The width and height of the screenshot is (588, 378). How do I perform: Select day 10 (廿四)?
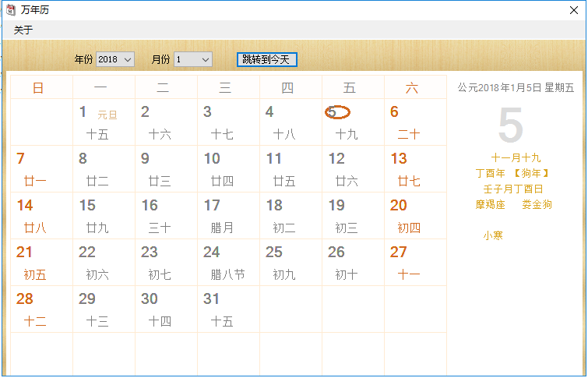tap(228, 169)
